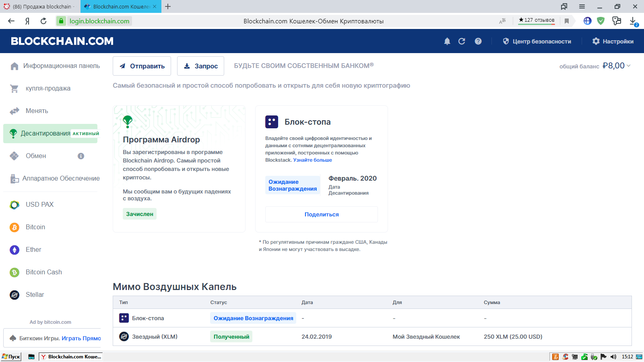644x362 pixels.
Task: Click the Пуск start button
Action: tap(11, 357)
